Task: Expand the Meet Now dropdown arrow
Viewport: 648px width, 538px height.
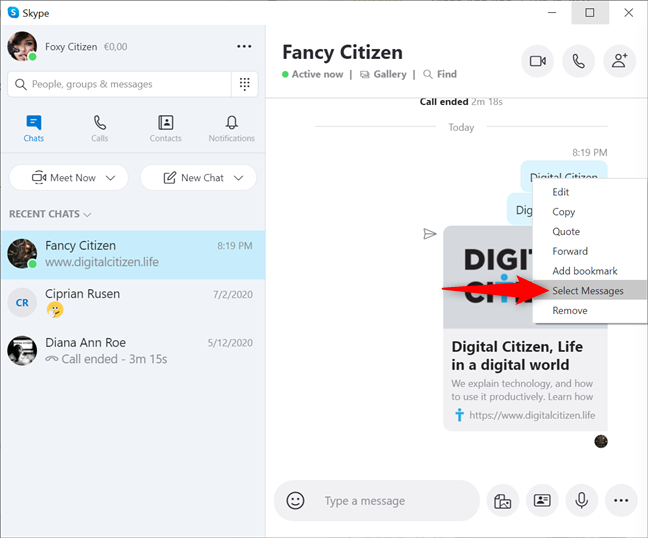Action: [x=110, y=178]
